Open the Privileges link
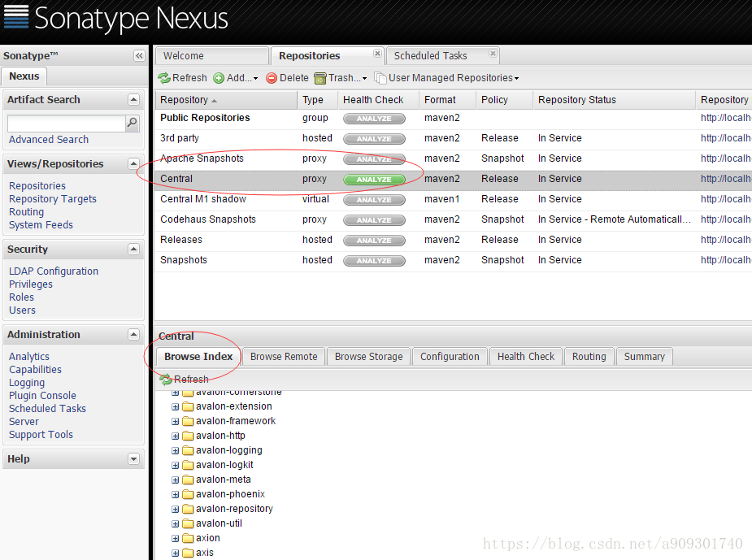This screenshot has height=560, width=752. tap(31, 284)
